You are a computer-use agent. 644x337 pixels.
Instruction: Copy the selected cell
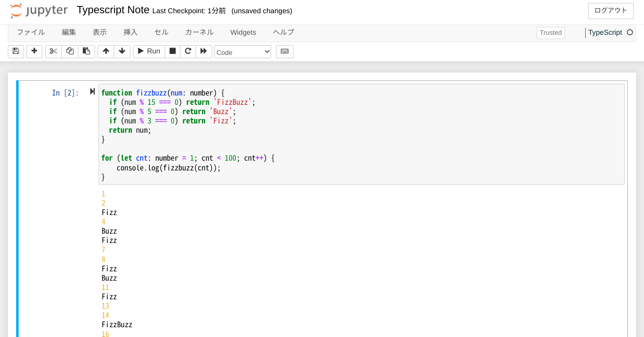tap(70, 51)
